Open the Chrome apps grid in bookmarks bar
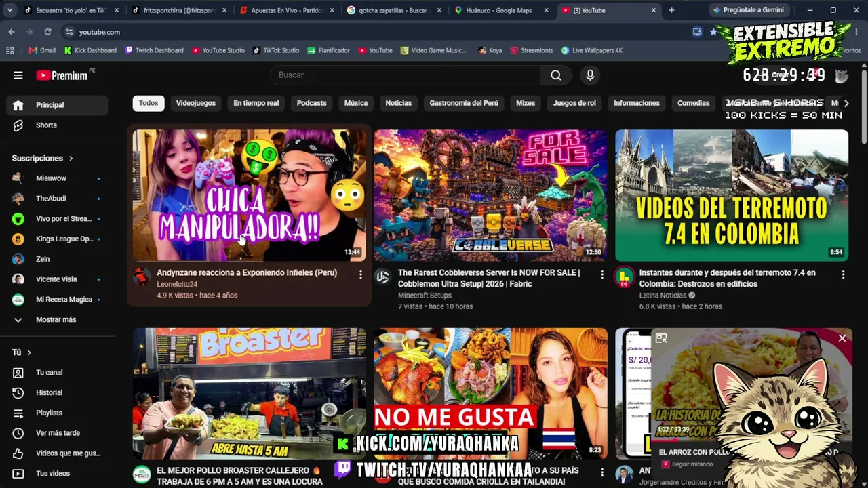This screenshot has width=868, height=488. [9, 50]
